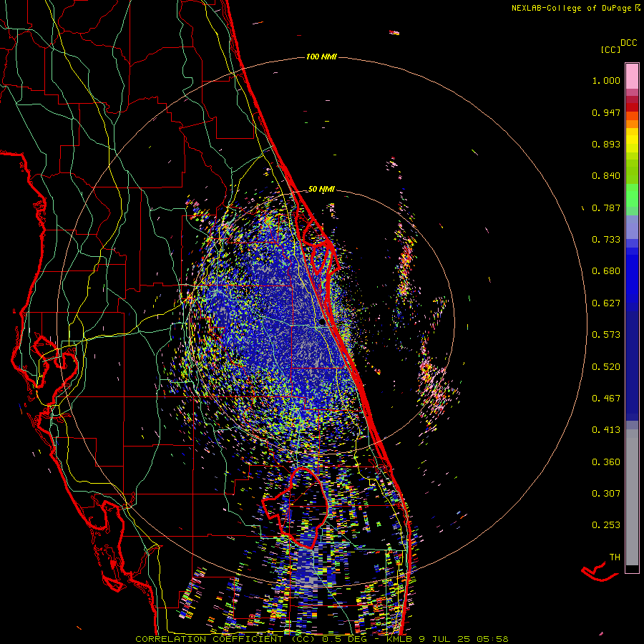
Task: Click the 0.680 value on color scale
Action: [x=606, y=271]
